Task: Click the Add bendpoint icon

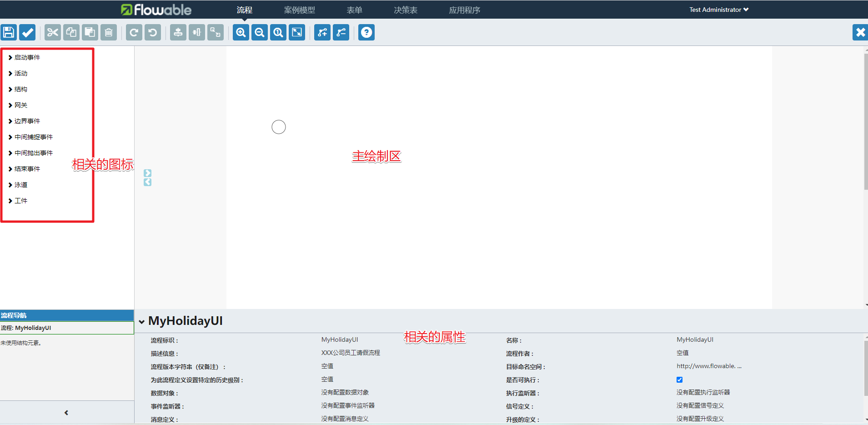Action: pyautogui.click(x=322, y=32)
